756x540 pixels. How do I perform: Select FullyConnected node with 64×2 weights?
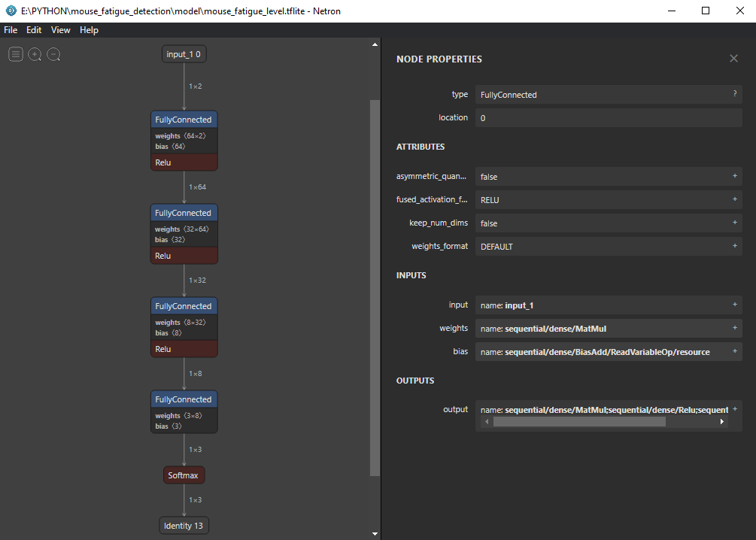coord(184,120)
